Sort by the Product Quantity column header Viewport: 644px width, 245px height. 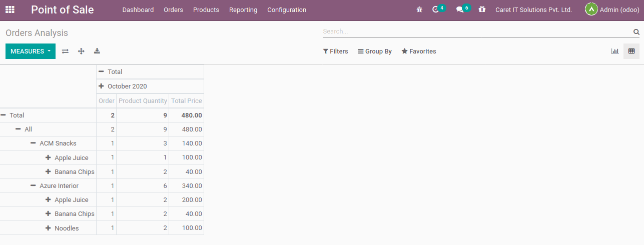tap(143, 100)
